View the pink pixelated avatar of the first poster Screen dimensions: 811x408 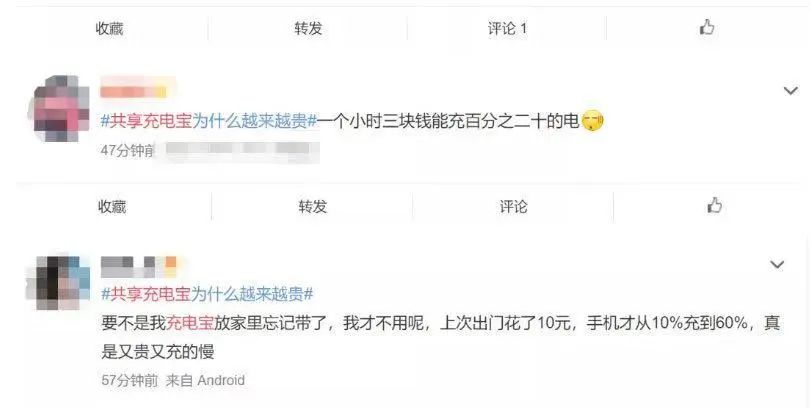[58, 108]
